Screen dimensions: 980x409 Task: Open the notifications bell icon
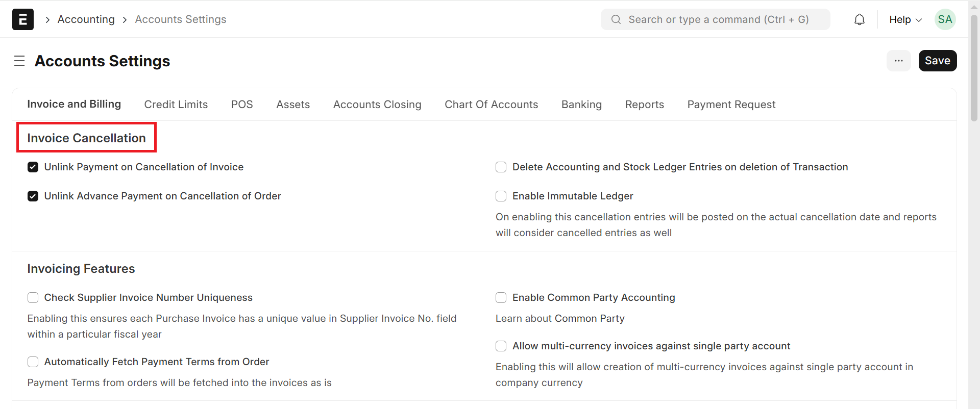click(x=860, y=19)
